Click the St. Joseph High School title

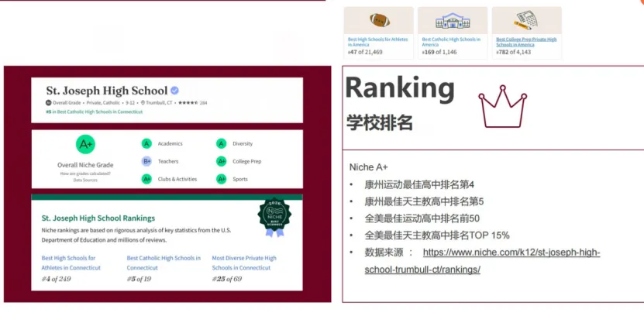coord(107,91)
